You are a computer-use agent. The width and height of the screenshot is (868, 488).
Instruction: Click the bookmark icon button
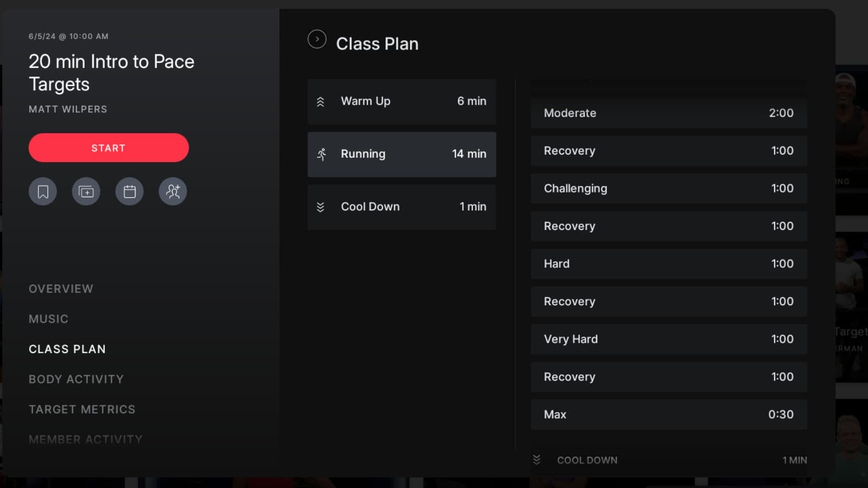point(43,191)
